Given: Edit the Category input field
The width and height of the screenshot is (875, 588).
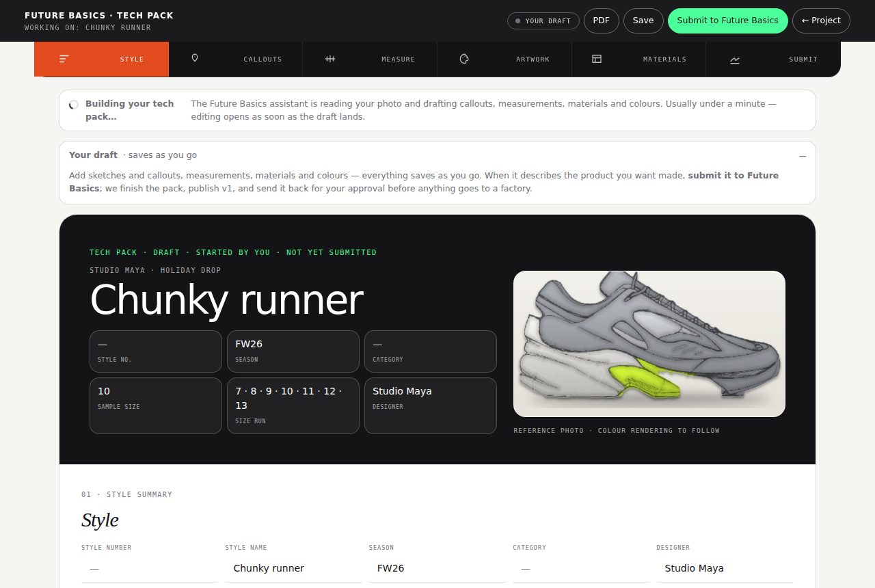Looking at the screenshot, I should (581, 568).
